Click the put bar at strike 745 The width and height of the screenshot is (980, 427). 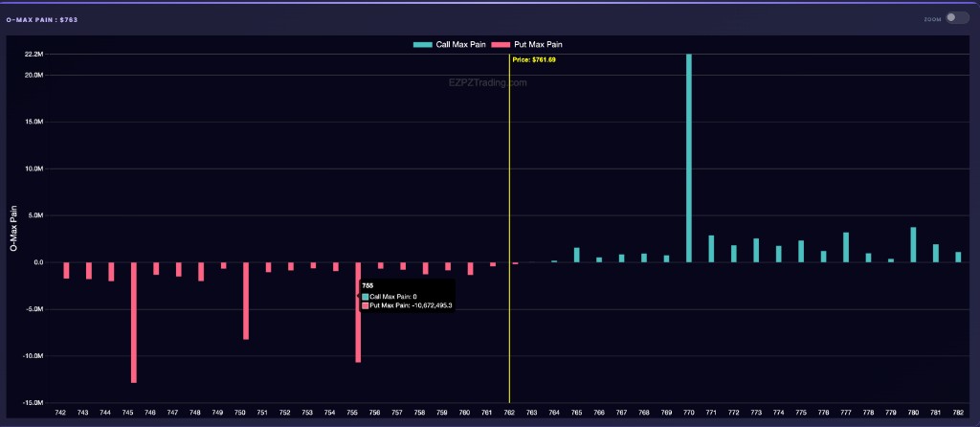pos(134,323)
